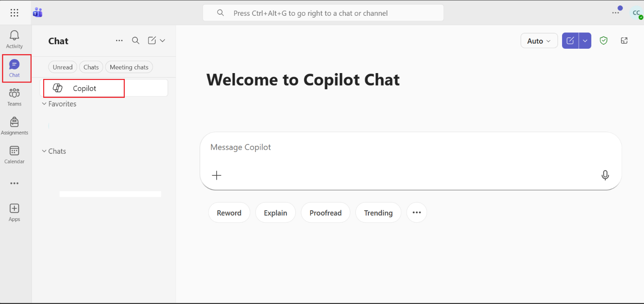Pop out the Copilot chat window
Viewport: 644px width, 304px height.
[x=624, y=41]
